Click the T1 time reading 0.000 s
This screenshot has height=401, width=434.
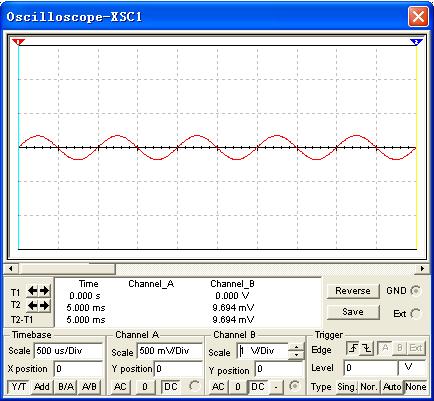(85, 296)
